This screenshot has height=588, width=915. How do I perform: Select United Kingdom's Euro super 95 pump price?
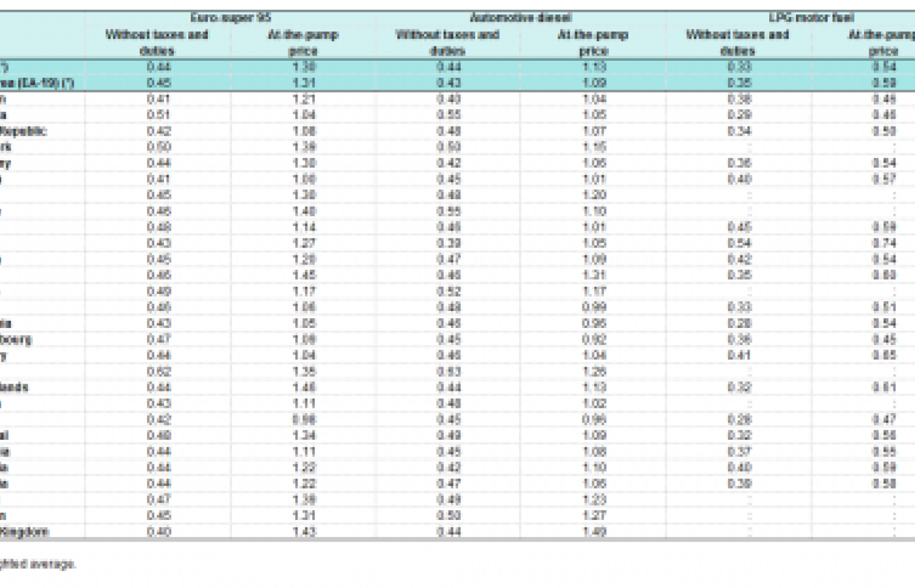(x=304, y=532)
